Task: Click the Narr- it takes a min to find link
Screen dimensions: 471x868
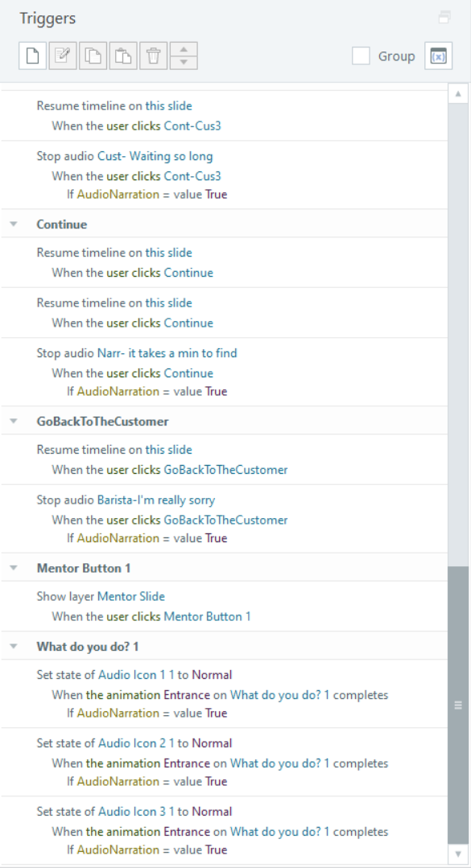Action: [x=167, y=352]
